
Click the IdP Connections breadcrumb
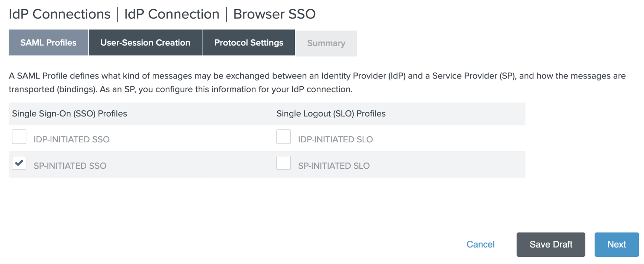[x=60, y=14]
